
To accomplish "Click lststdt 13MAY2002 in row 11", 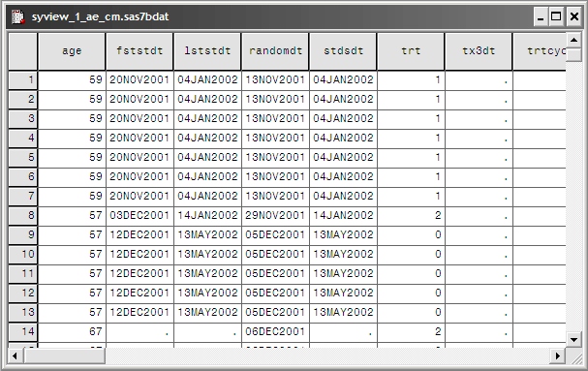I will coord(207,274).
